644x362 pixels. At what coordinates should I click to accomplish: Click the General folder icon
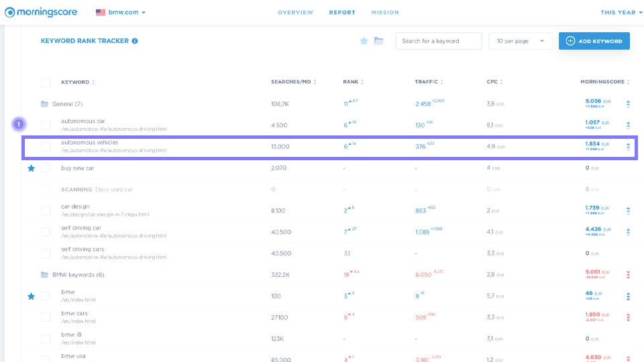(45, 104)
